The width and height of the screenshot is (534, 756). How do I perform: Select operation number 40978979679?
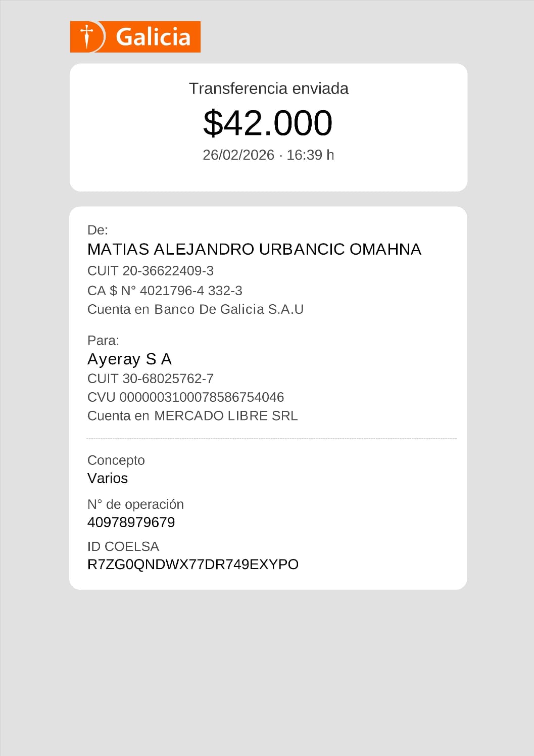(x=131, y=522)
